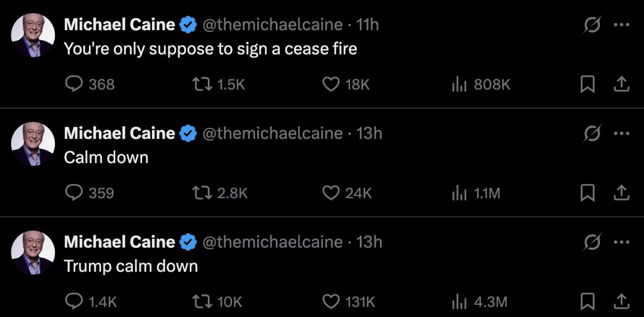The width and height of the screenshot is (644, 317).
Task: Open the @themichaelcaine handle on the 11h tweet
Action: coord(273,24)
